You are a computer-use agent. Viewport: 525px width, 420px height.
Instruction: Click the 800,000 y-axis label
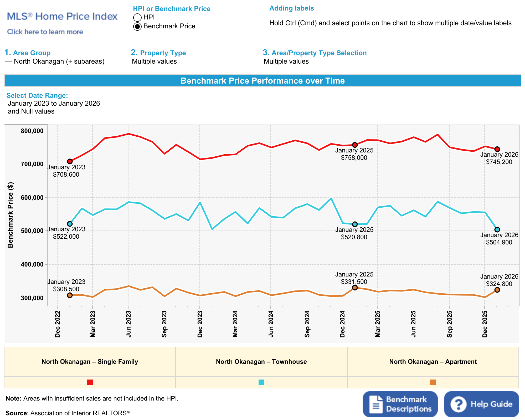click(32, 131)
